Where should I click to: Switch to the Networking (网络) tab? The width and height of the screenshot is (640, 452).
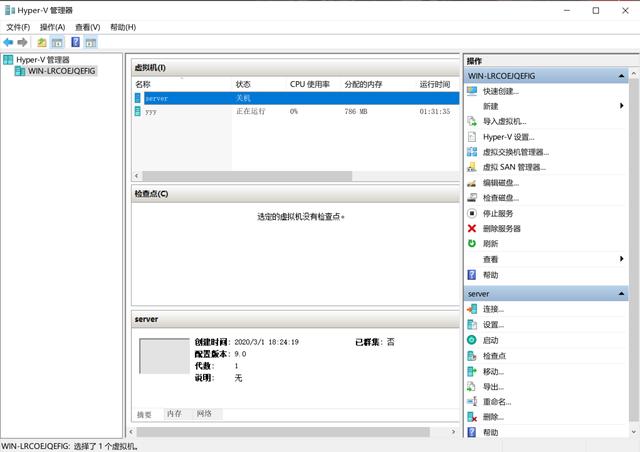click(x=204, y=413)
